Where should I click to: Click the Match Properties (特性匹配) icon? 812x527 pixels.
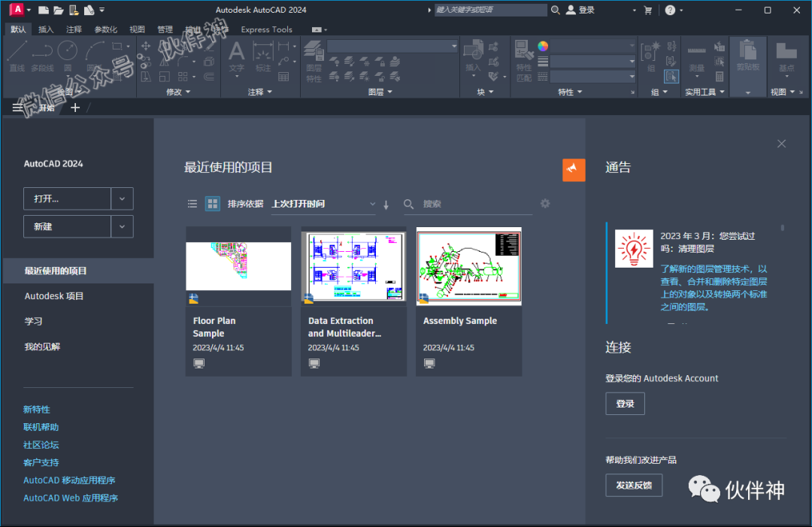point(524,61)
